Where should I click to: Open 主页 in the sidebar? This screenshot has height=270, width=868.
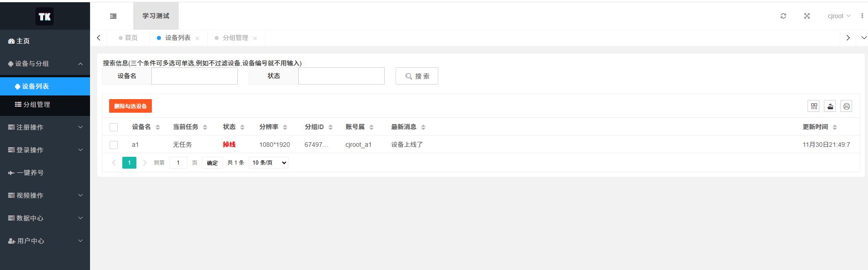45,41
